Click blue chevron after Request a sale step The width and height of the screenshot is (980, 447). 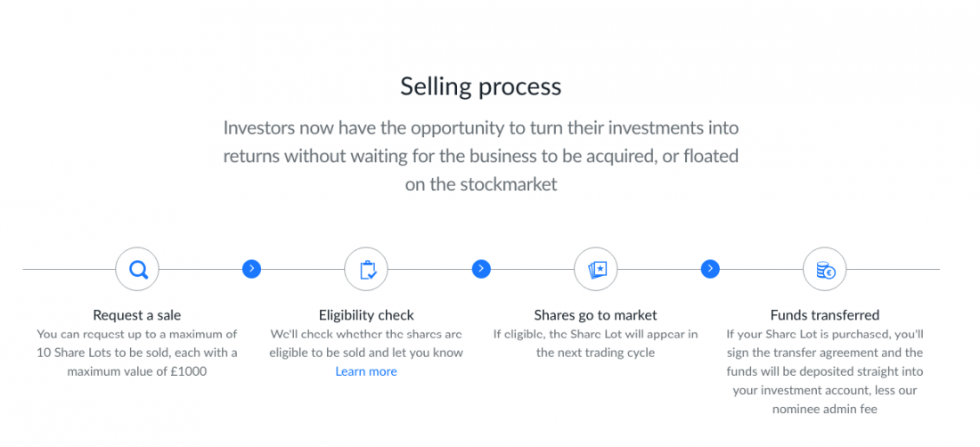tap(251, 269)
